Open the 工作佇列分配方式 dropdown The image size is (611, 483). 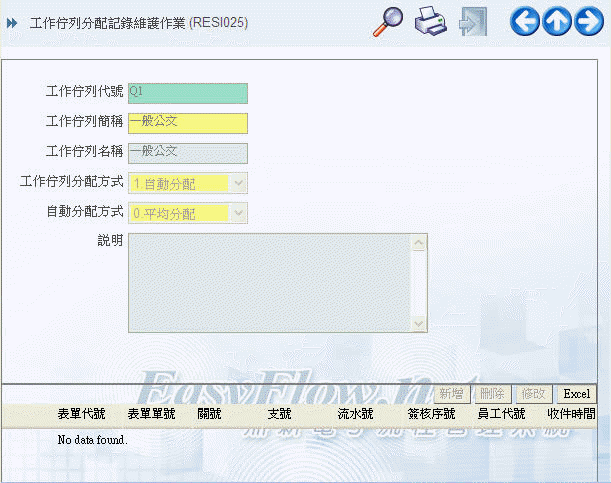[238, 183]
